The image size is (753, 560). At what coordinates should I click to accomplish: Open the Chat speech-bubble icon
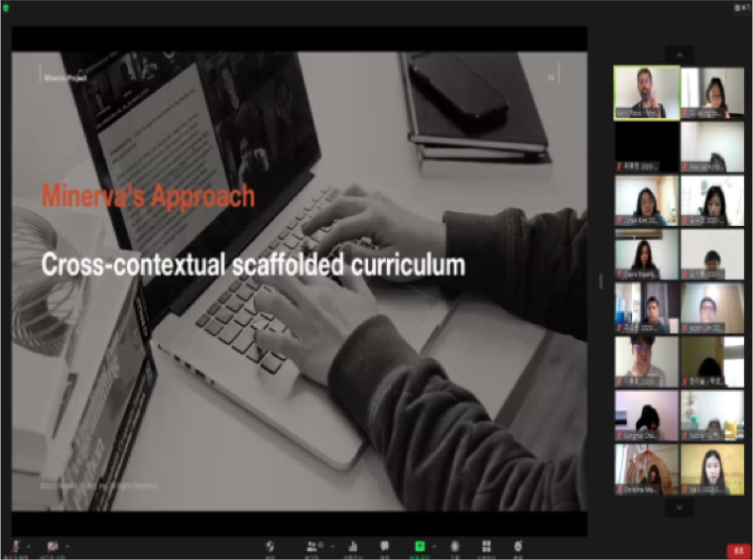click(x=385, y=546)
